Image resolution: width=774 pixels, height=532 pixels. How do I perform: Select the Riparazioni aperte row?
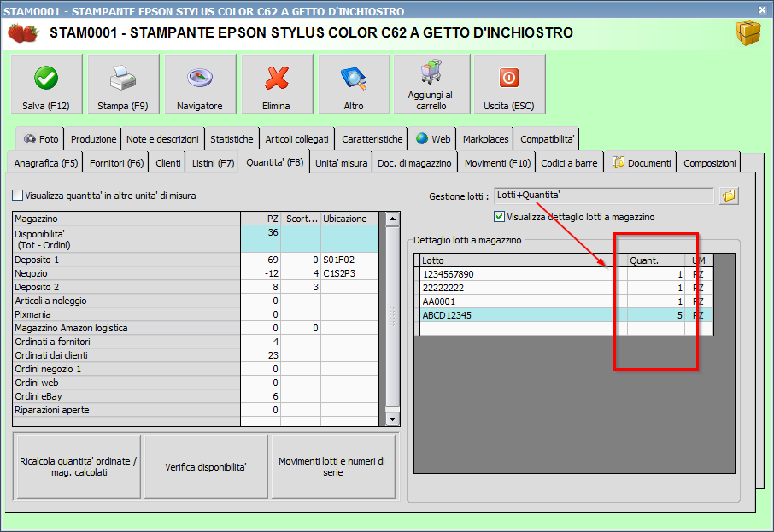coord(196,410)
